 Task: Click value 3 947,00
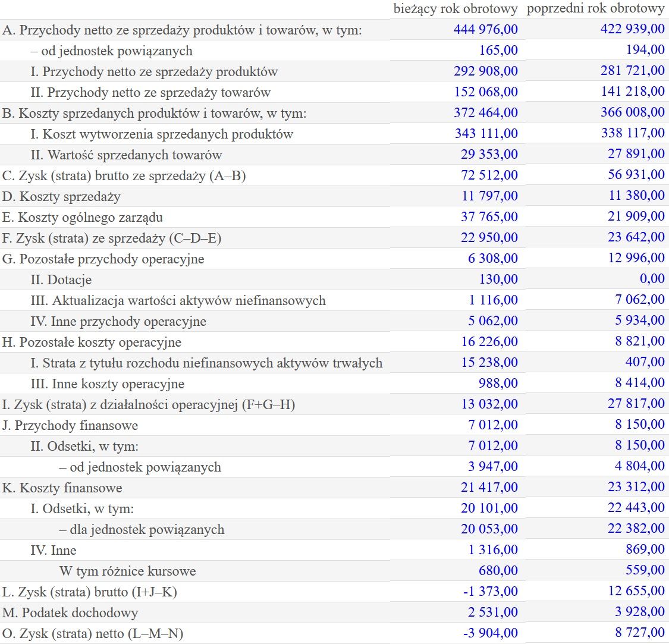click(493, 466)
